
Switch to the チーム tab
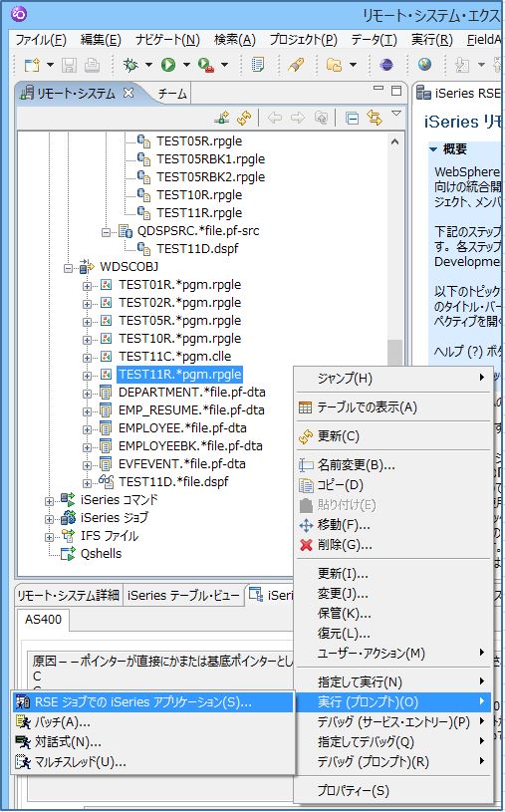pyautogui.click(x=172, y=94)
